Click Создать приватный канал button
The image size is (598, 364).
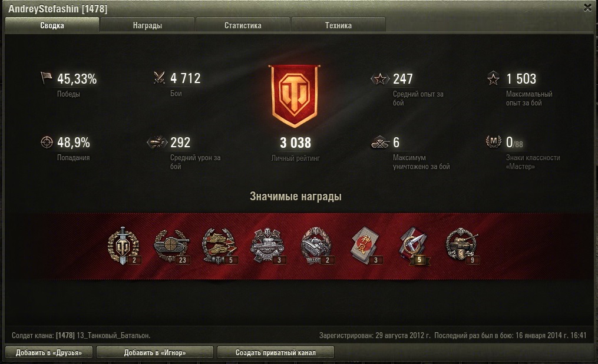point(276,353)
